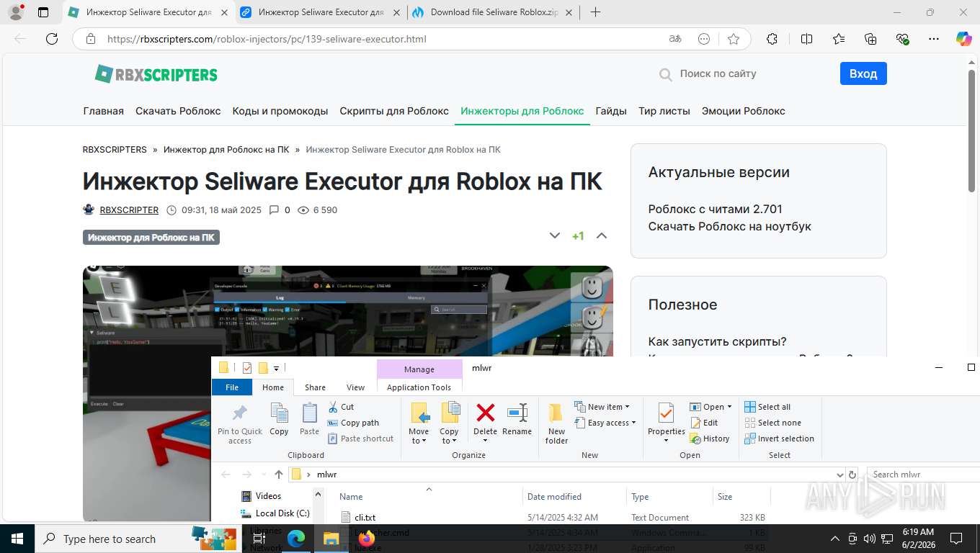
Task: Click the Поиск по сайту search field
Action: point(742,73)
